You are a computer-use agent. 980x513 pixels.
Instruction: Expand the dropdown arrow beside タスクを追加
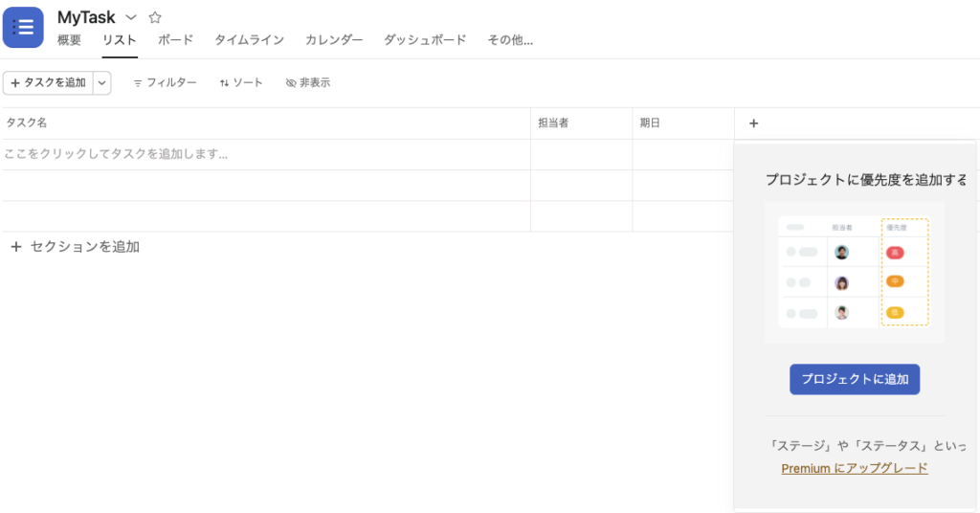101,82
